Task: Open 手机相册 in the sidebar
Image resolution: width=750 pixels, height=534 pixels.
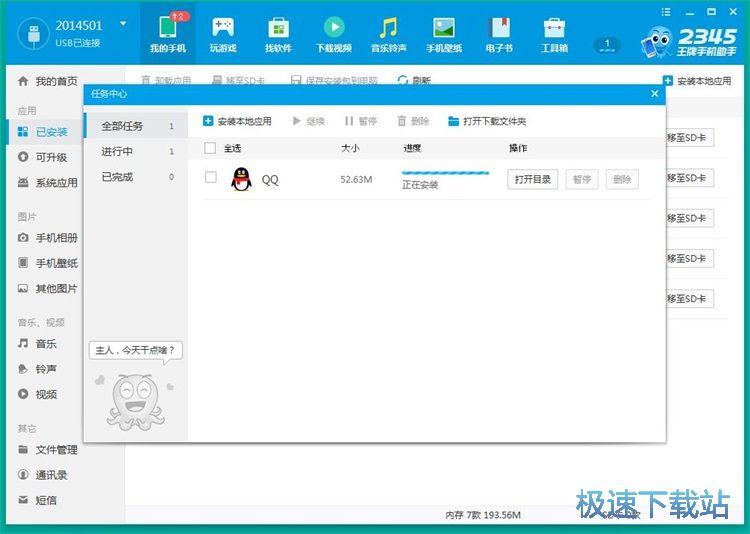Action: click(47, 238)
